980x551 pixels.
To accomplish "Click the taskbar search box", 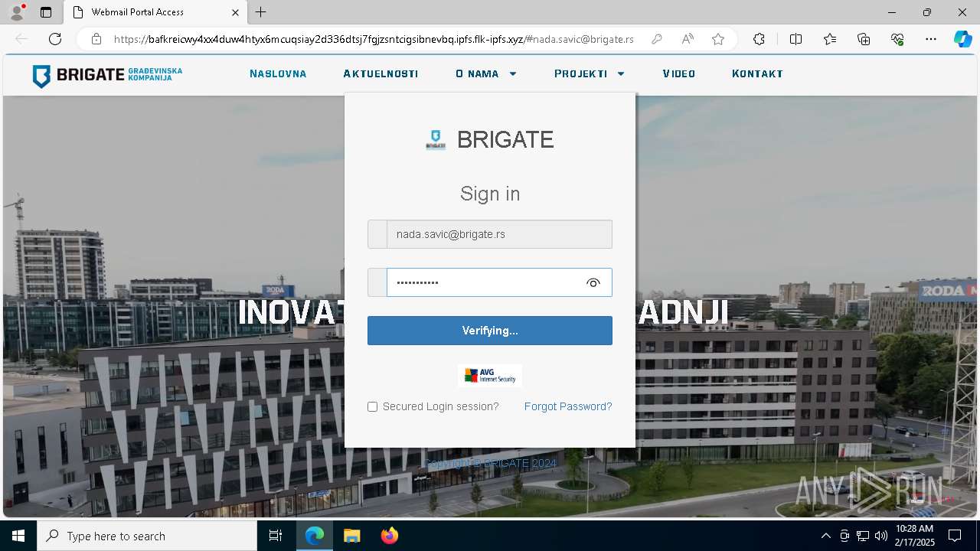I will pyautogui.click(x=147, y=536).
